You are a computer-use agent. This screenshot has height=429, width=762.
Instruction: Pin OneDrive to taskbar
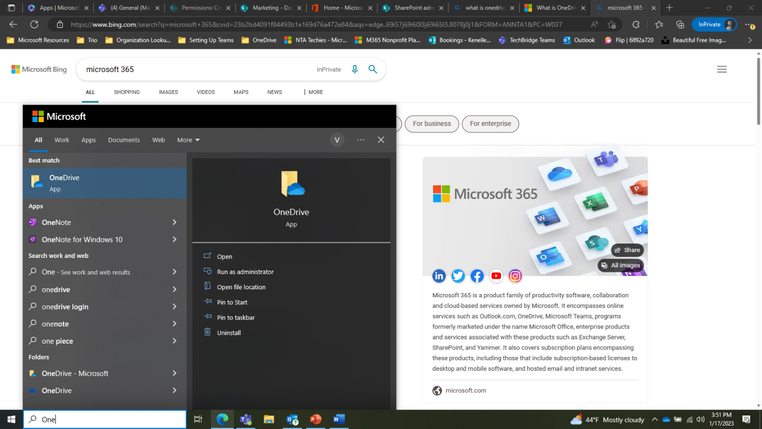[236, 317]
